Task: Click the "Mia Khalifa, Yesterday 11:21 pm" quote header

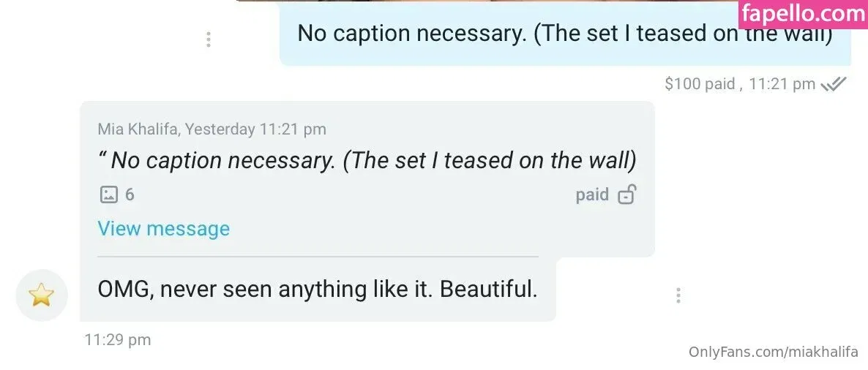Action: pyautogui.click(x=212, y=129)
